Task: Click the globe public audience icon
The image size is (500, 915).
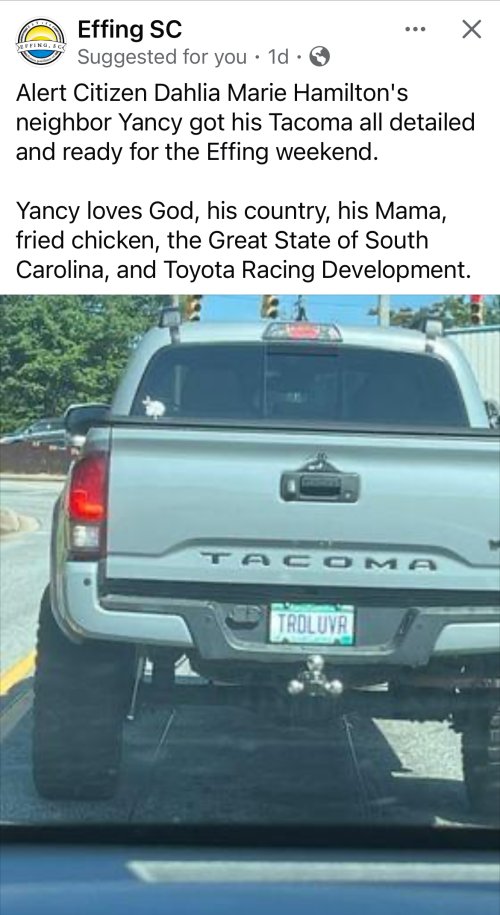Action: click(x=319, y=57)
